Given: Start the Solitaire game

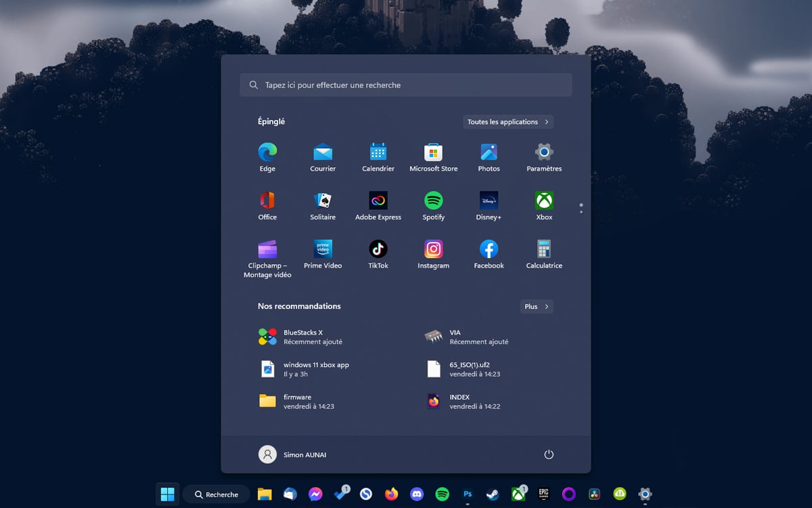Looking at the screenshot, I should tap(323, 206).
